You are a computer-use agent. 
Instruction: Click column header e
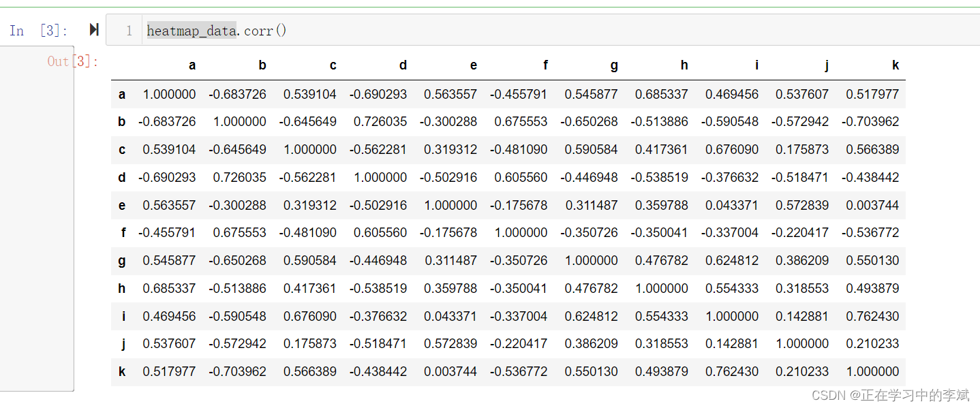[474, 65]
